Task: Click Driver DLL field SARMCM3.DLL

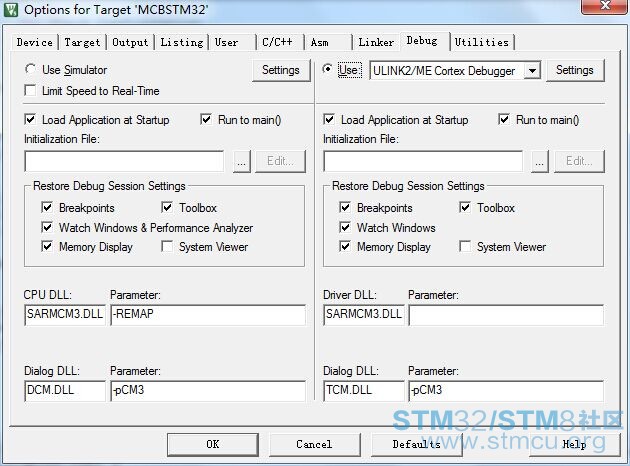Action: 364,315
